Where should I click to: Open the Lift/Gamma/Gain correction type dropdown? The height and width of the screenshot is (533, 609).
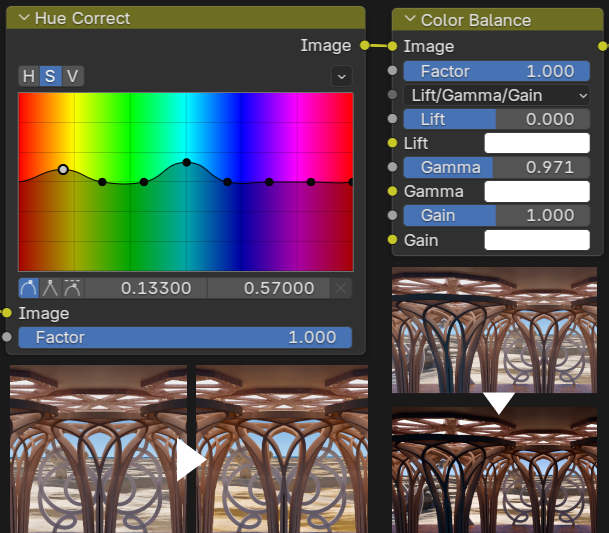(x=497, y=95)
